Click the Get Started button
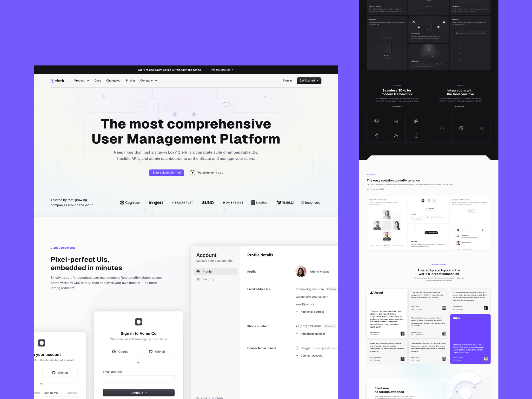Screen dimensions: 532x399 pos(309,81)
